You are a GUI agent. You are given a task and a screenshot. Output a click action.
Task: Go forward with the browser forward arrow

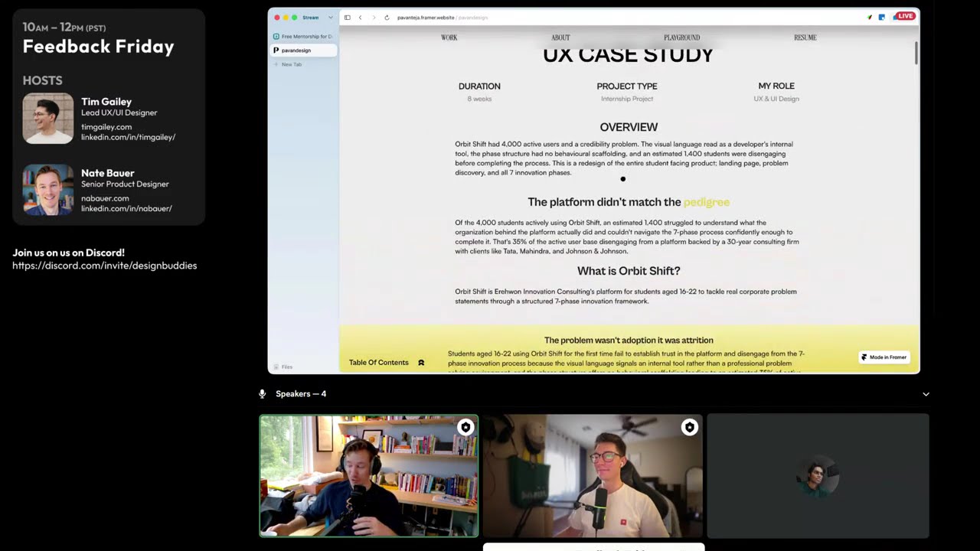374,18
